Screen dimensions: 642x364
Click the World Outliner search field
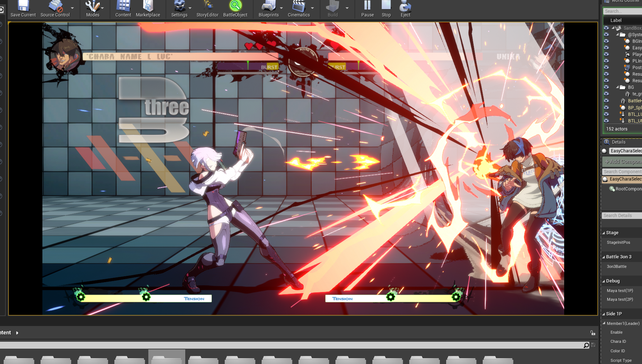pyautogui.click(x=623, y=11)
